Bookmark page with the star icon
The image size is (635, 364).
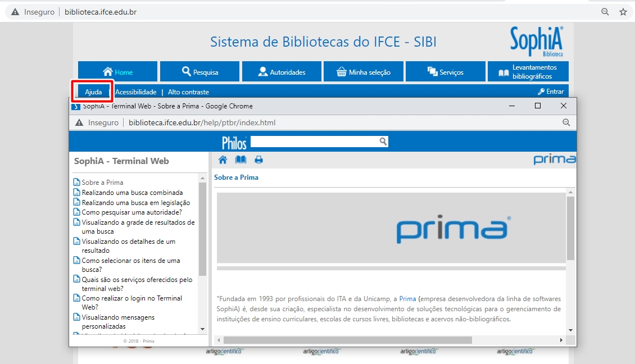click(x=623, y=12)
